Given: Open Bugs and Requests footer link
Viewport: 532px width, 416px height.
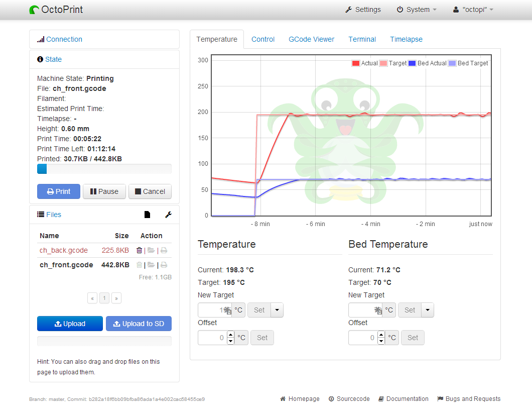Looking at the screenshot, I should tap(469, 399).
